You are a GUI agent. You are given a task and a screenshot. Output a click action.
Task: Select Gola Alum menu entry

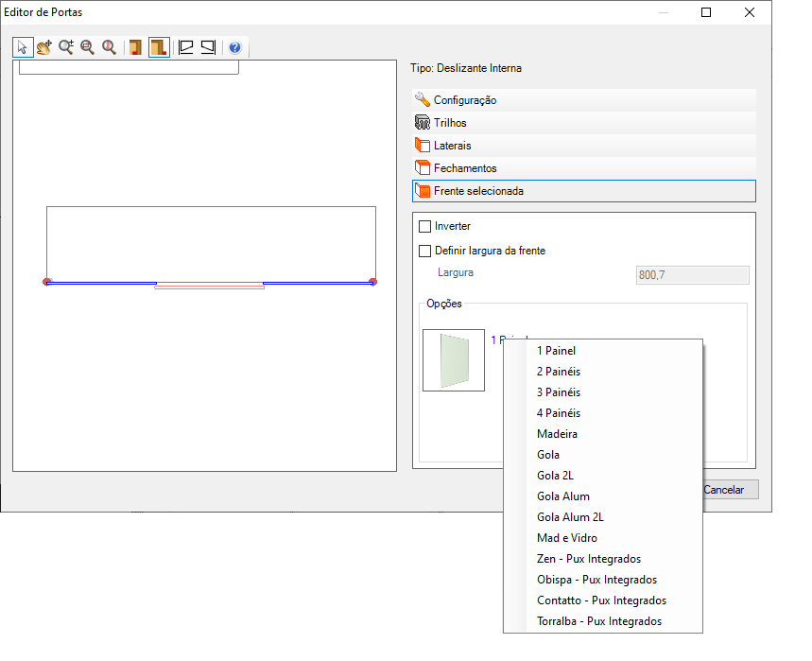[x=603, y=496]
